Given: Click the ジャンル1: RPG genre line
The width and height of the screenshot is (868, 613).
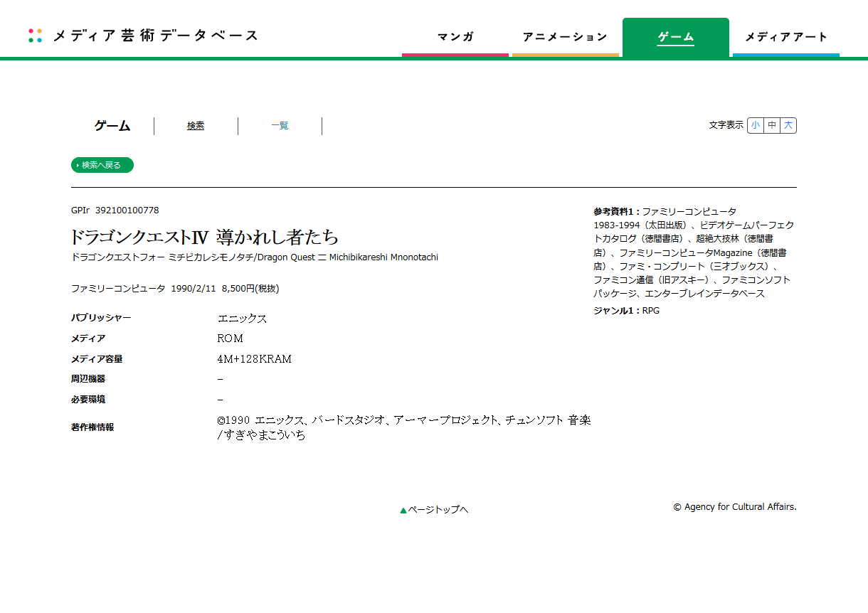Looking at the screenshot, I should click(627, 311).
